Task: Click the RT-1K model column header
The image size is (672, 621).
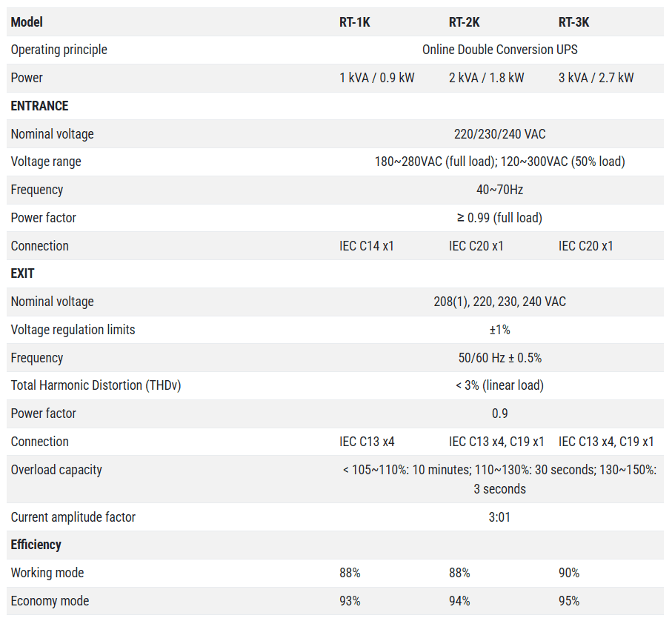Action: (354, 22)
